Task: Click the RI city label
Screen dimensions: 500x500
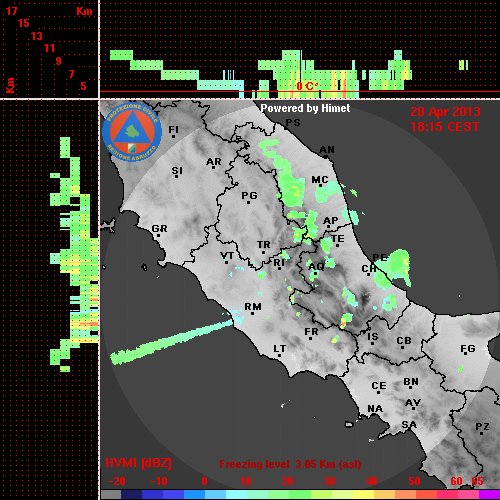Action: 279,263
